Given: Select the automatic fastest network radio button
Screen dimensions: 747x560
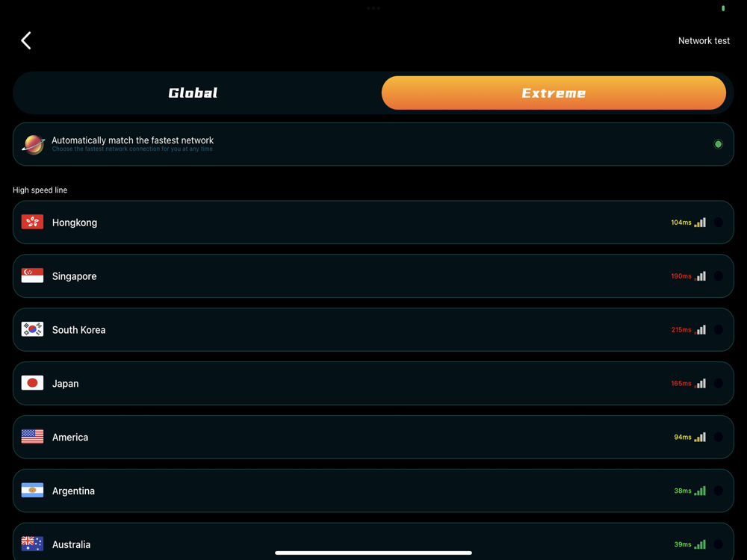Looking at the screenshot, I should pos(718,144).
